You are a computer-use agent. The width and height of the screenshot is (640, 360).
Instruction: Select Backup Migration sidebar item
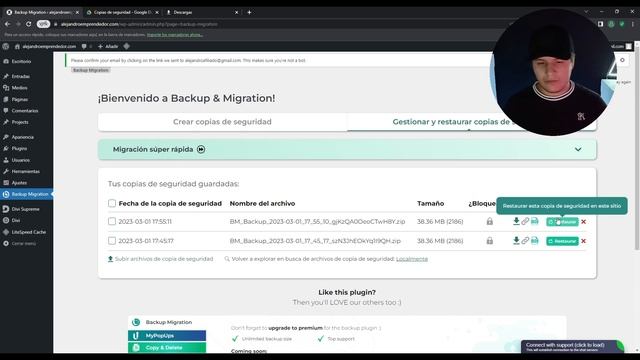(26, 194)
